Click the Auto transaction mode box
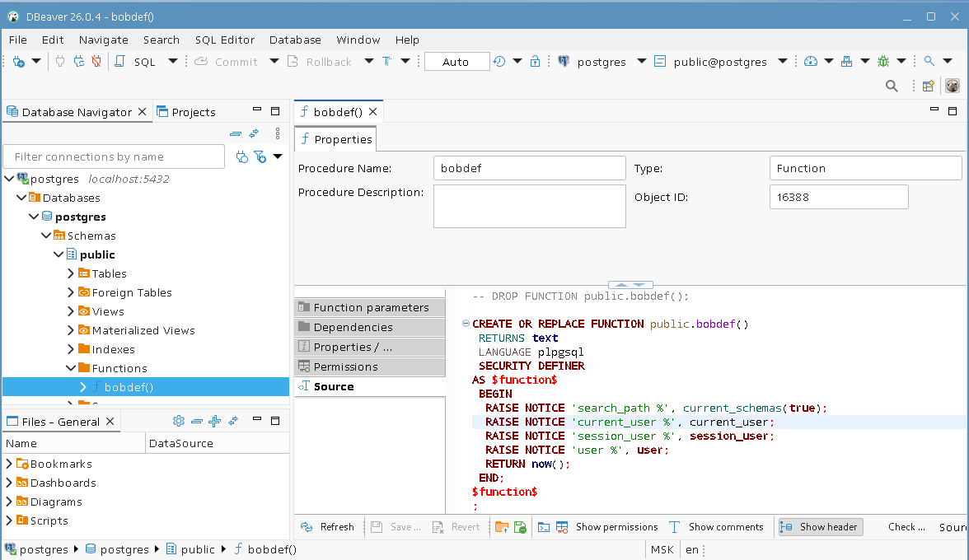This screenshot has width=969, height=560. (x=456, y=62)
